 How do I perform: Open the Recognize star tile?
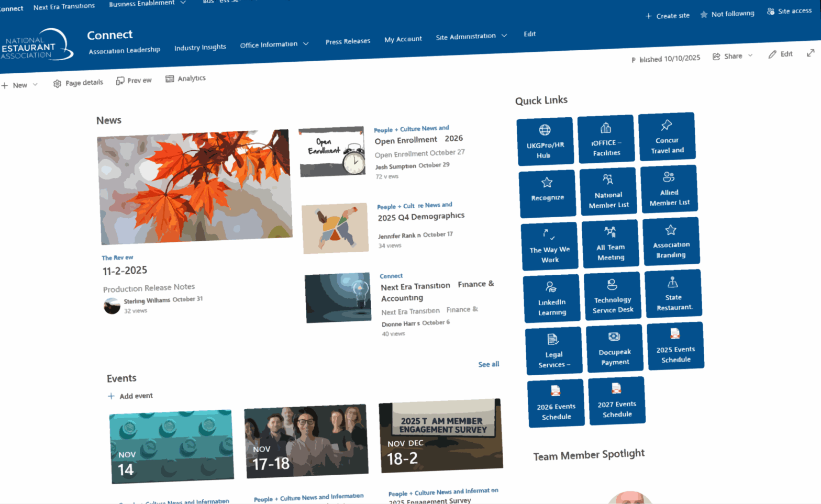[547, 193]
